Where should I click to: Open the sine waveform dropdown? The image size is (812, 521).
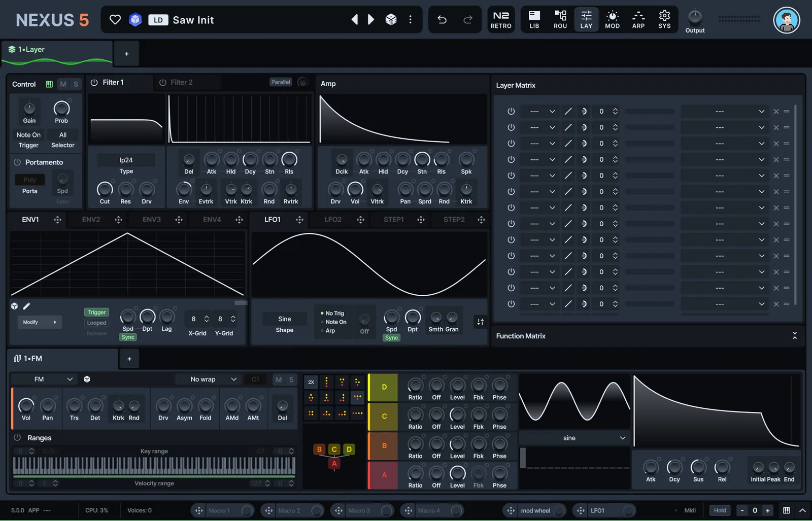(574, 438)
